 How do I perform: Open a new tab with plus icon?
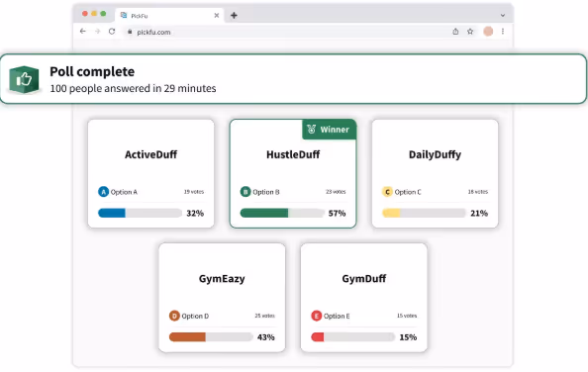234,16
